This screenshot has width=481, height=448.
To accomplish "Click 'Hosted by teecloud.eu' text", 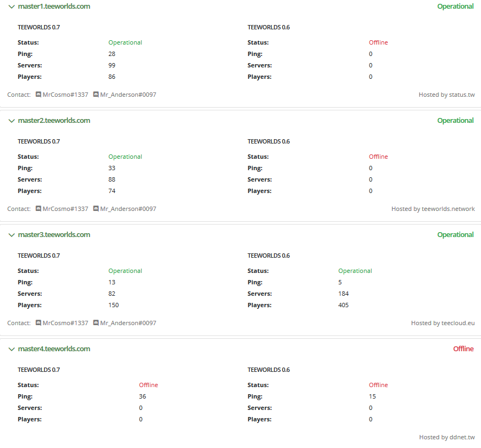I will click(443, 323).
